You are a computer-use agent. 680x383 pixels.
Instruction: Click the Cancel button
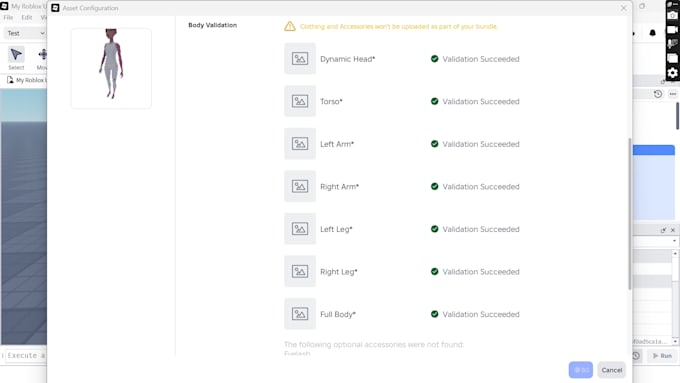pyautogui.click(x=611, y=370)
